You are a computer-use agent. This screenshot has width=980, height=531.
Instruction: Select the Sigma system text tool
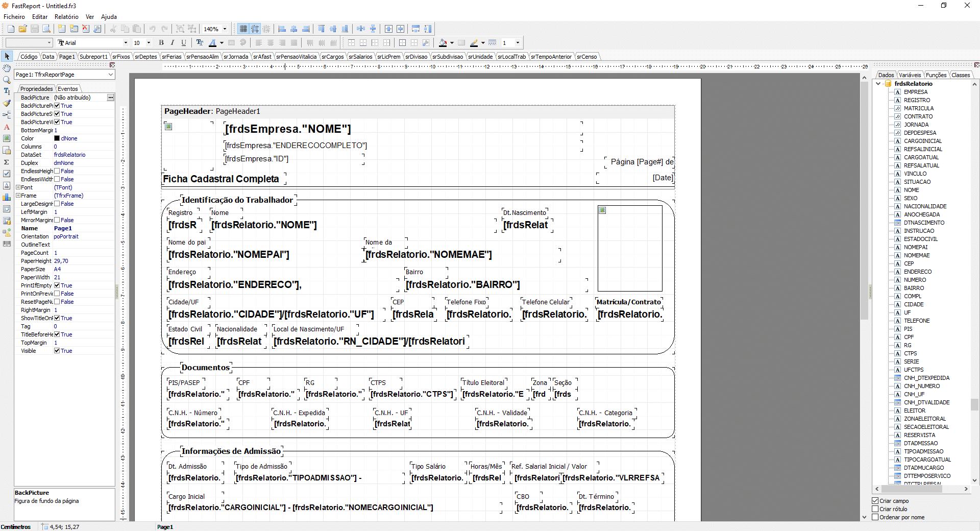pos(7,162)
